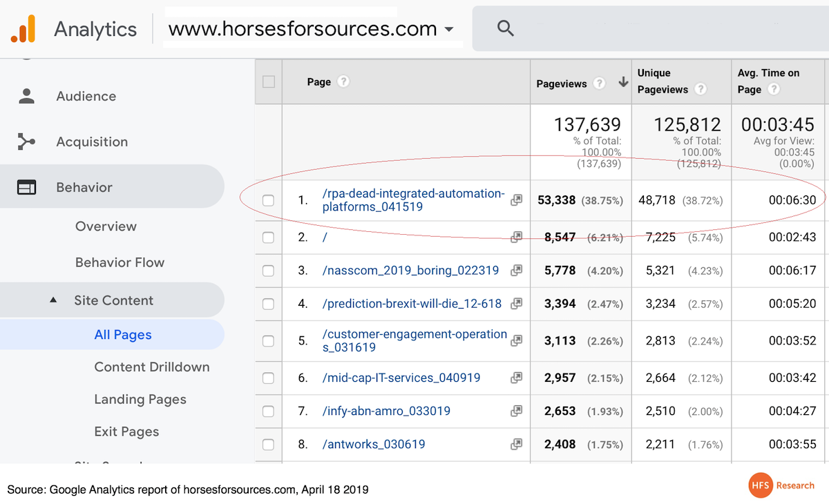
Task: Click the 2,408 pageviews value
Action: [560, 444]
